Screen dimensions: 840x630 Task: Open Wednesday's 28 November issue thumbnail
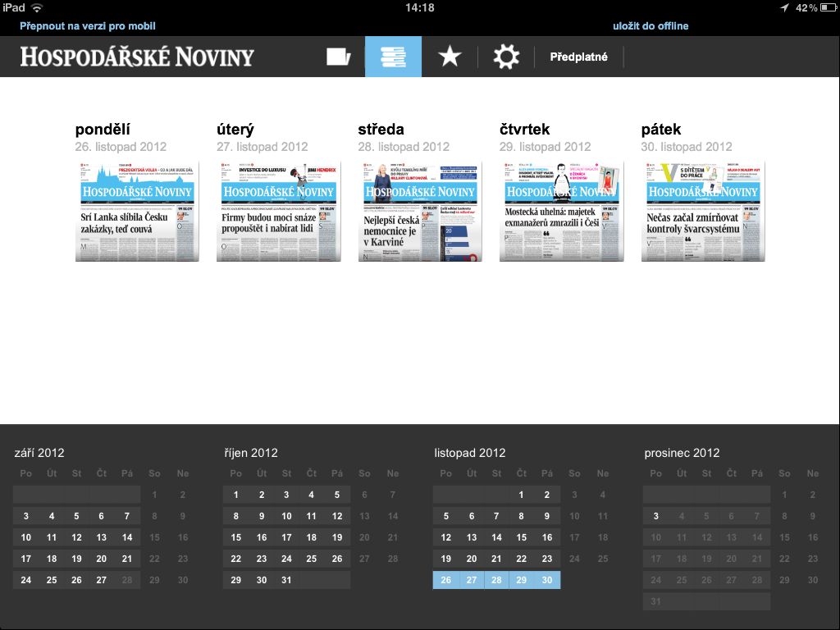[420, 211]
